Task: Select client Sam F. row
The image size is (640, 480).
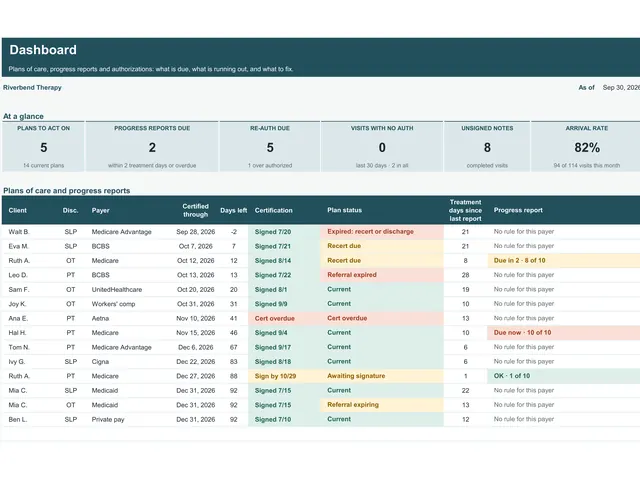Action: pos(321,289)
